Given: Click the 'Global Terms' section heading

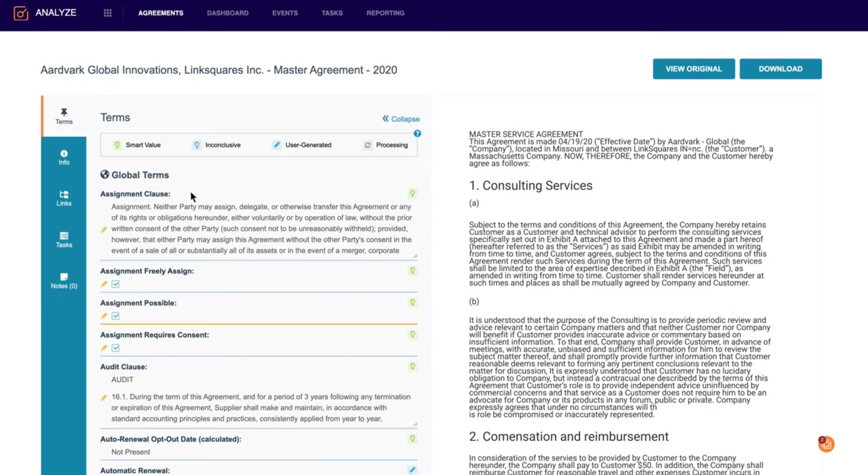Looking at the screenshot, I should [x=140, y=175].
